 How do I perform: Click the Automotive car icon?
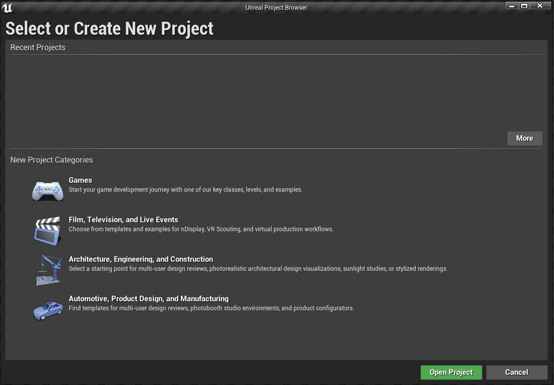pos(48,310)
